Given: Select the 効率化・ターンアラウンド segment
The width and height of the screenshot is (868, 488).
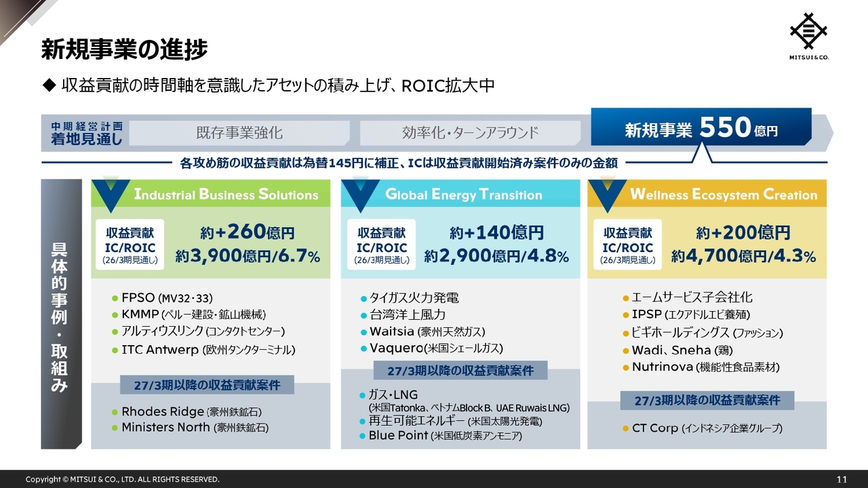Looking at the screenshot, I should [x=470, y=133].
